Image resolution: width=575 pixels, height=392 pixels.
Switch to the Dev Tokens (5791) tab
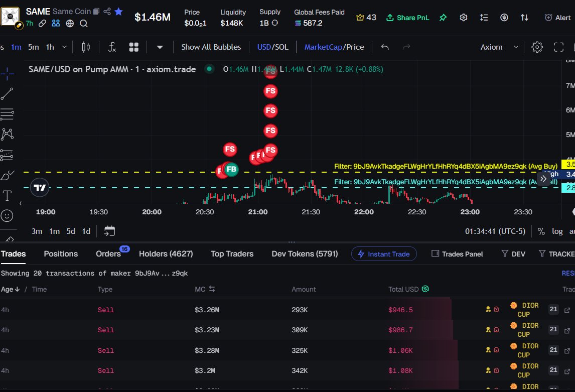coord(305,254)
